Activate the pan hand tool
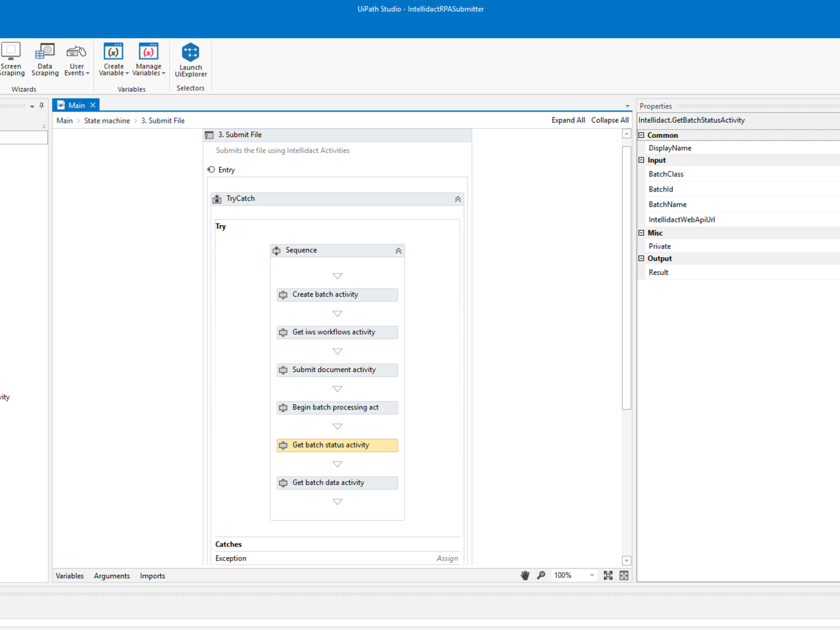Viewport: 840px width, 630px height. [x=525, y=576]
